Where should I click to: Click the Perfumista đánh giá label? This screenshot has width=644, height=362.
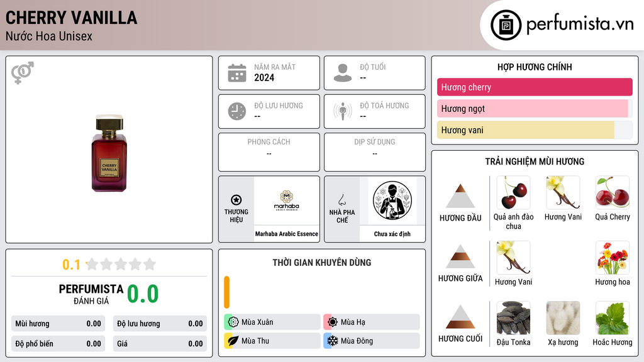(91, 294)
